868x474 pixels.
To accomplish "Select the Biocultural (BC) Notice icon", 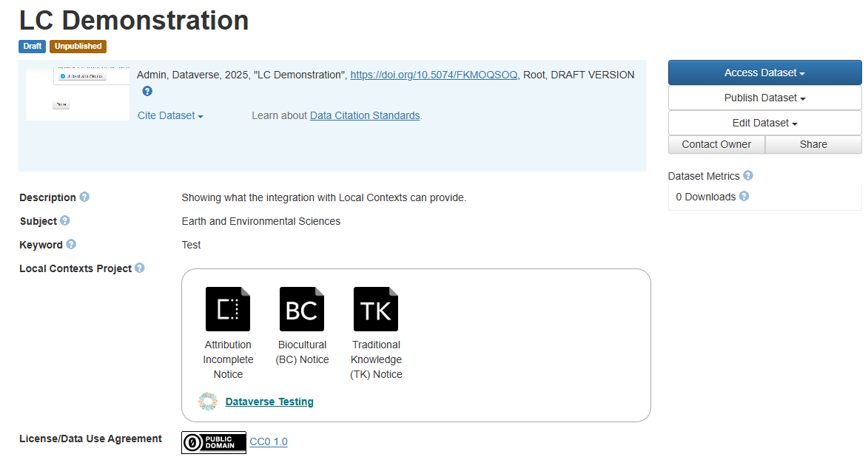I will point(301,308).
